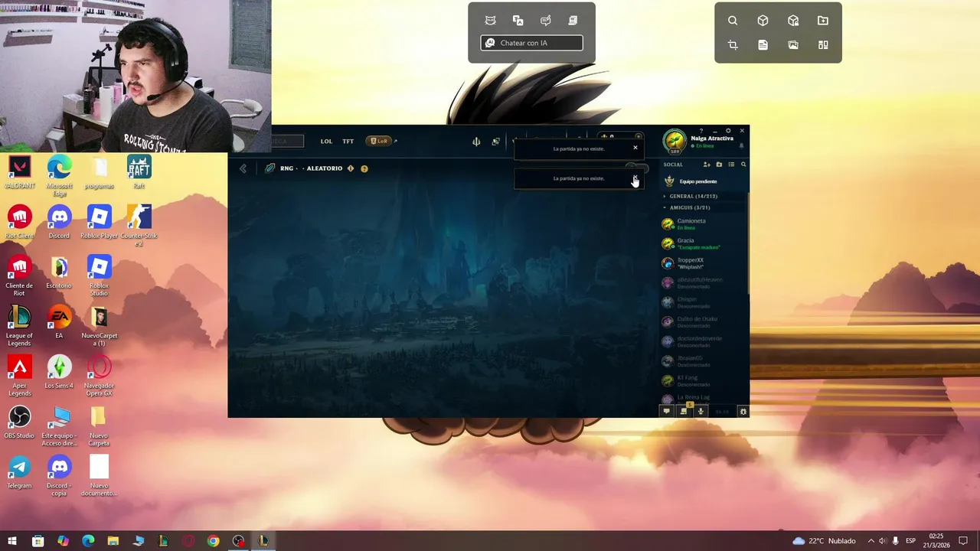The image size is (980, 551).
Task: Click the document page widget icon
Action: pos(763,45)
